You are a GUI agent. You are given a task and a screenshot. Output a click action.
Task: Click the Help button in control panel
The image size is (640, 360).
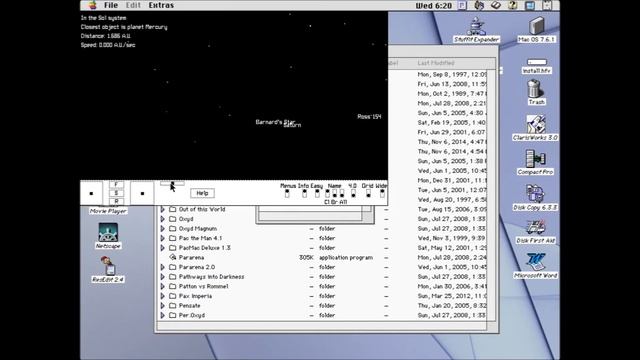point(202,193)
